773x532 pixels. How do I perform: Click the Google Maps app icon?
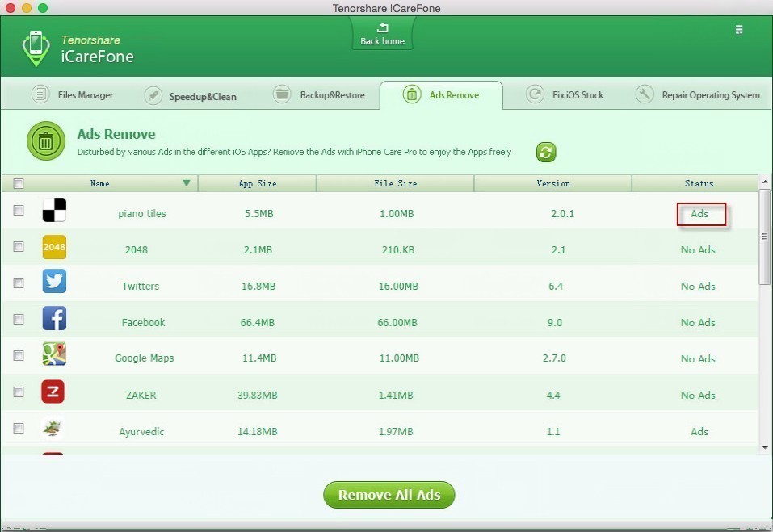tap(54, 354)
